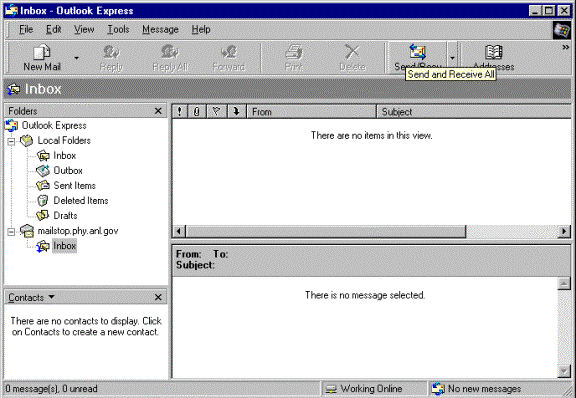Select Inbox under mailstop.phy.anl.gov

click(x=64, y=246)
